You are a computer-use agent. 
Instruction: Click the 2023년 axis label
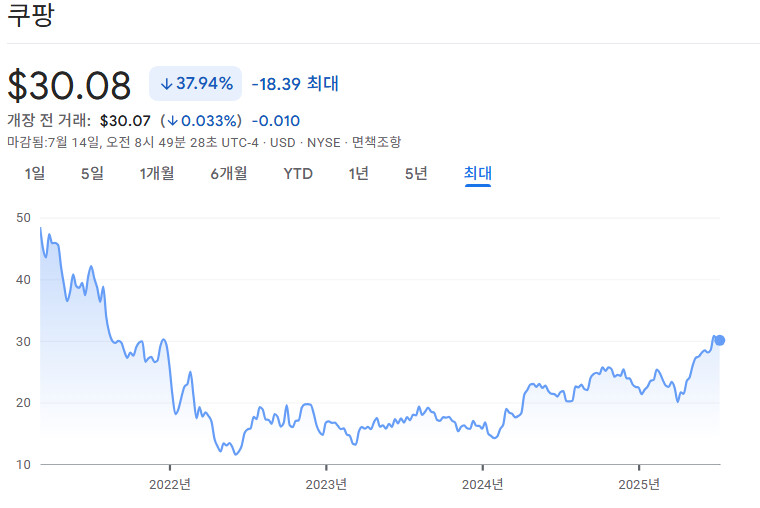pos(326,484)
